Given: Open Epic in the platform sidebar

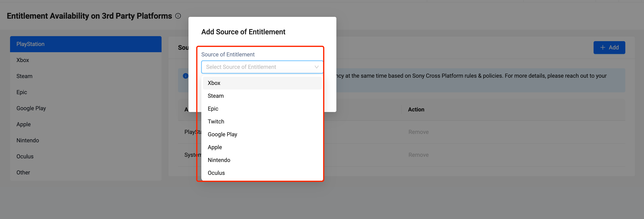Looking at the screenshot, I should (x=86, y=92).
